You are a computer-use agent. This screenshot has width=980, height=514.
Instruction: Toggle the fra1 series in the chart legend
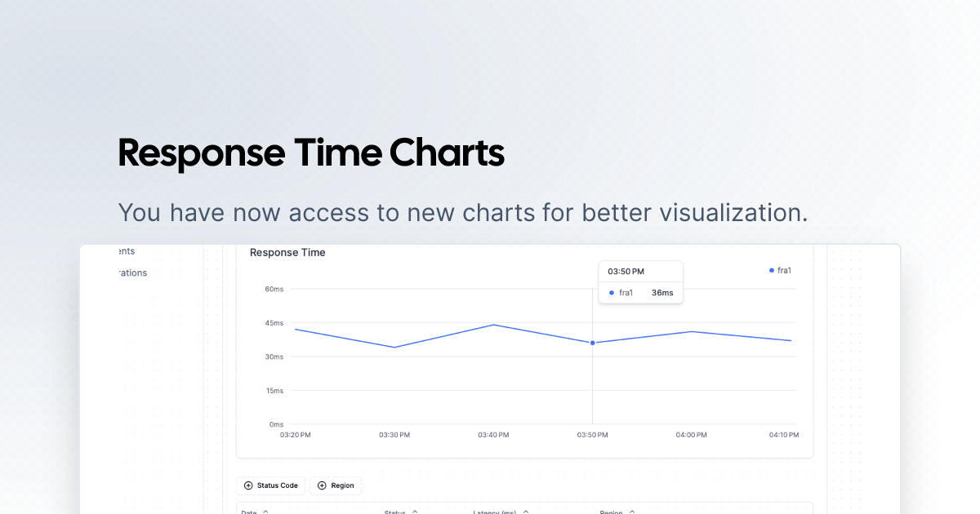[783, 270]
